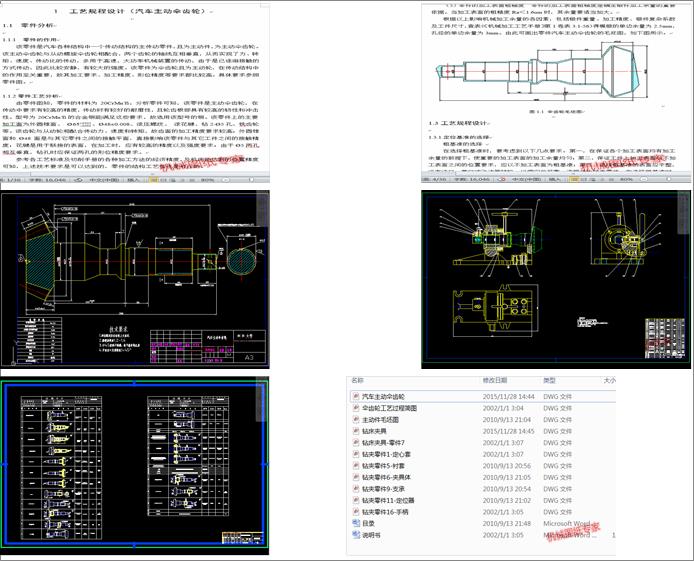Image resolution: width=694 pixels, height=561 pixels.
Task: Click the blank gear drawing figure in right document
Action: [542, 71]
